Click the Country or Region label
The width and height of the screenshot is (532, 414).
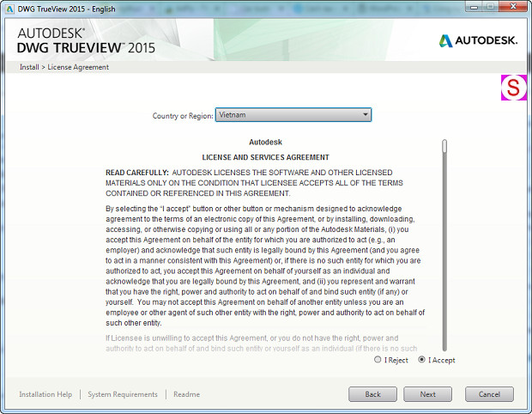pyautogui.click(x=183, y=116)
